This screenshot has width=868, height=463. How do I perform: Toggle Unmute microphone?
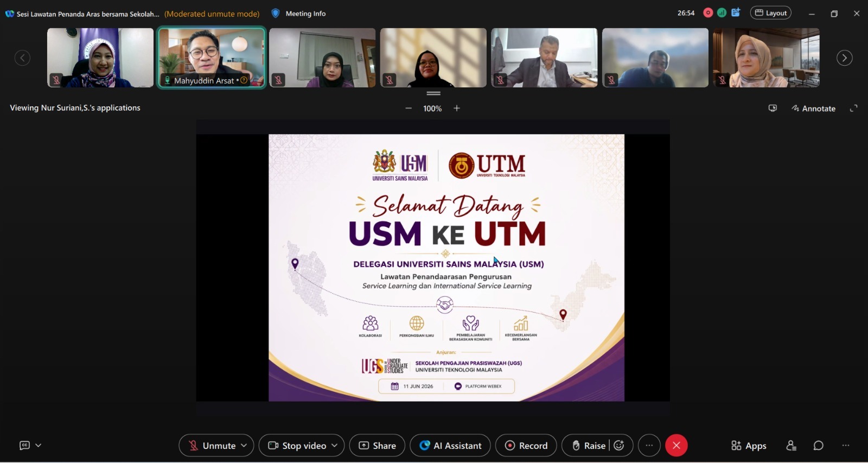coord(212,446)
